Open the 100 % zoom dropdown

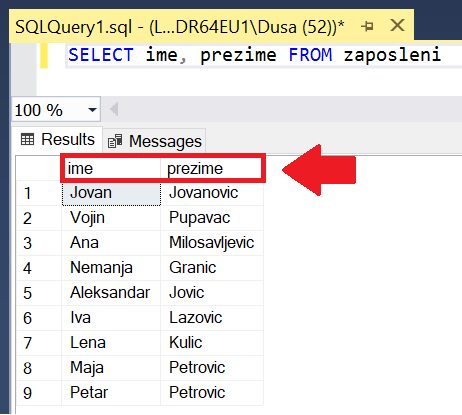[x=92, y=109]
